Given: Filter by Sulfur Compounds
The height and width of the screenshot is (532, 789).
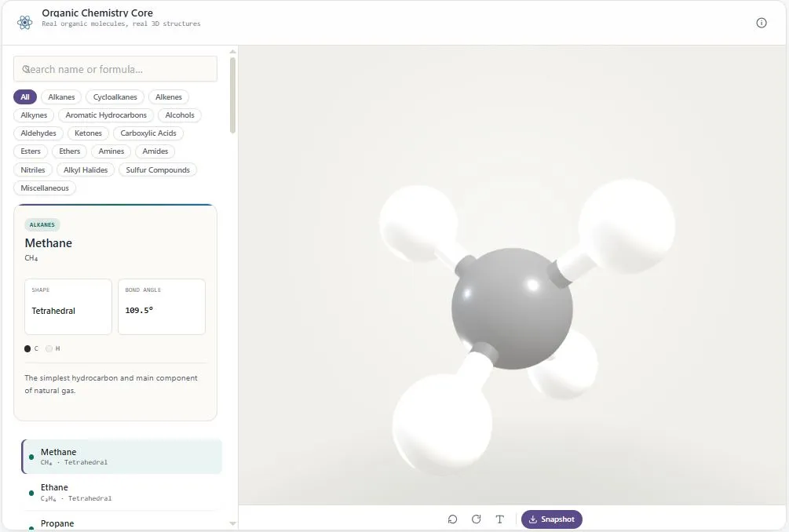Looking at the screenshot, I should click(x=158, y=170).
